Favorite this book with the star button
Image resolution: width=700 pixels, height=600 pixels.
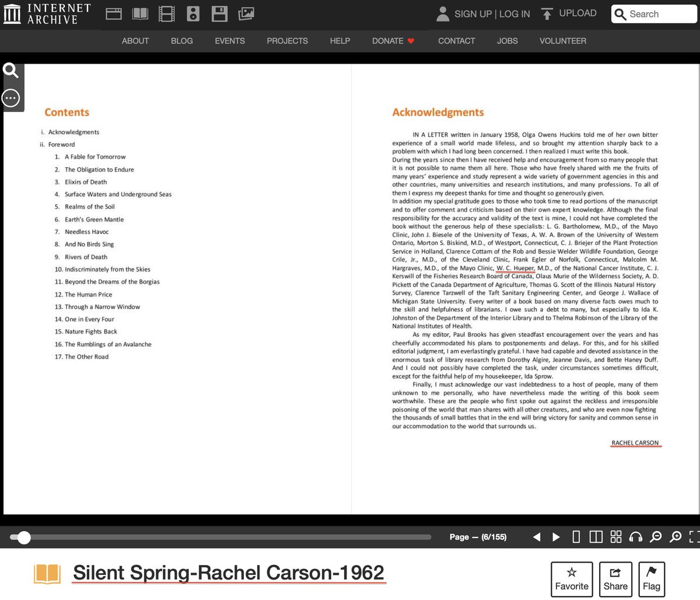(x=572, y=580)
